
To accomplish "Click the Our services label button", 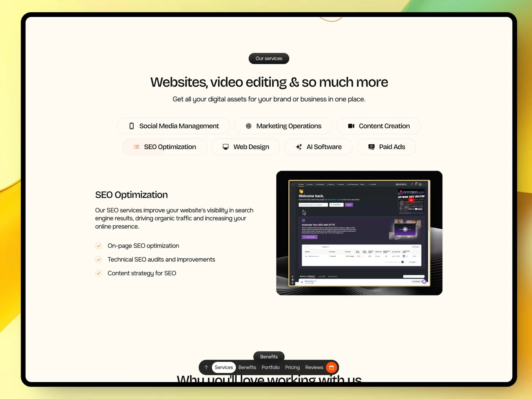I will 269,58.
